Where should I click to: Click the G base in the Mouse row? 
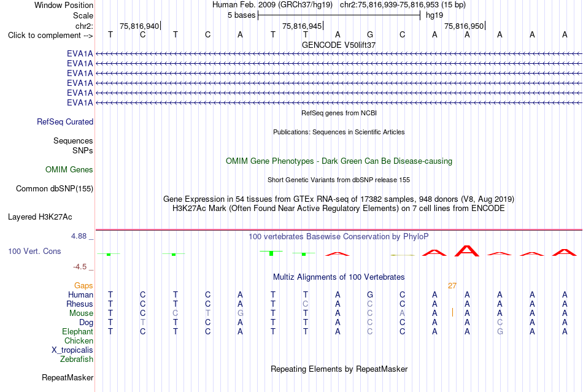tap(240, 313)
